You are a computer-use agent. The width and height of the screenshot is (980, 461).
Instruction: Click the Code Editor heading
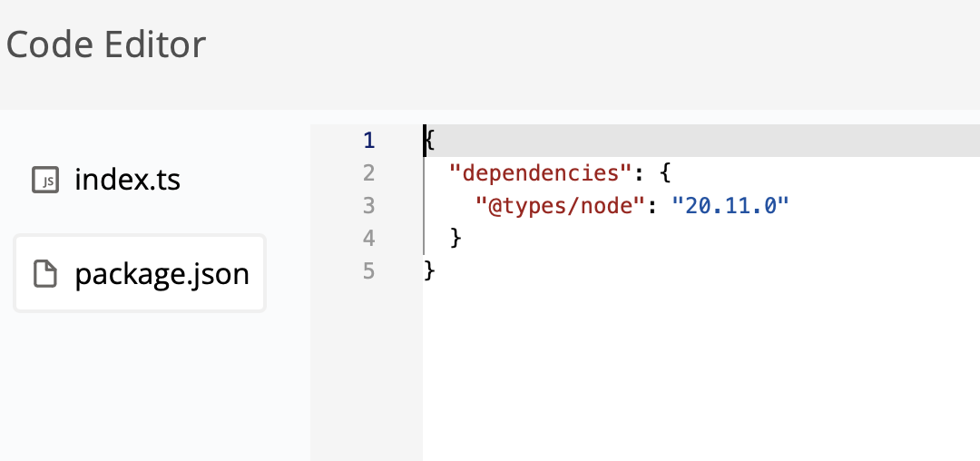point(106,44)
